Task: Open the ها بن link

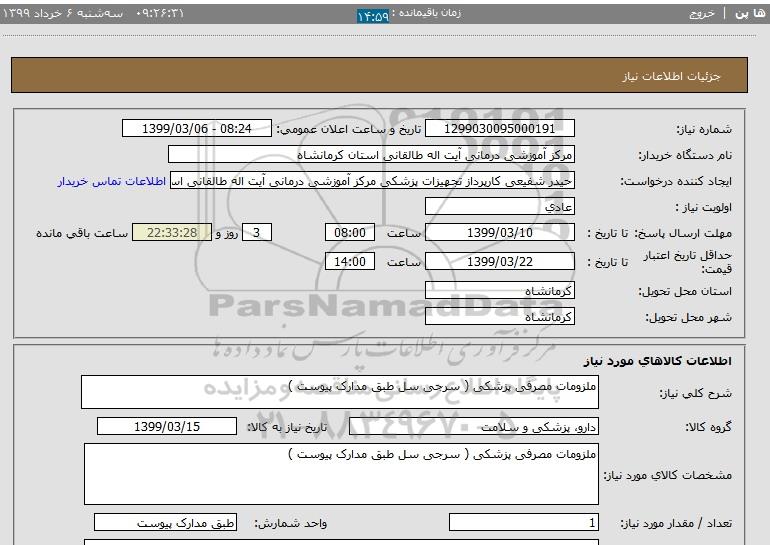Action: coord(749,13)
